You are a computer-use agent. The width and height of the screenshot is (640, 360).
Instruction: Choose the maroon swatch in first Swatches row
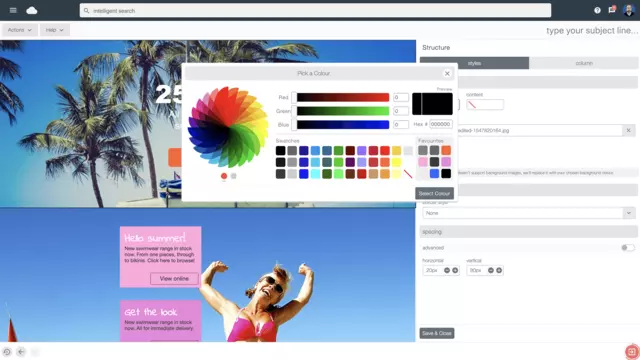coord(350,150)
